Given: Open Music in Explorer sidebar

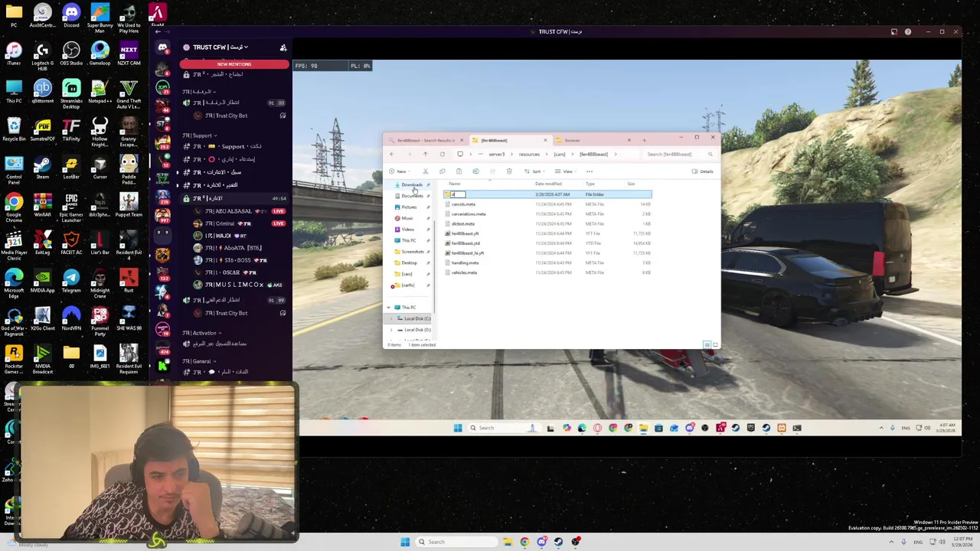Looking at the screenshot, I should tap(407, 218).
